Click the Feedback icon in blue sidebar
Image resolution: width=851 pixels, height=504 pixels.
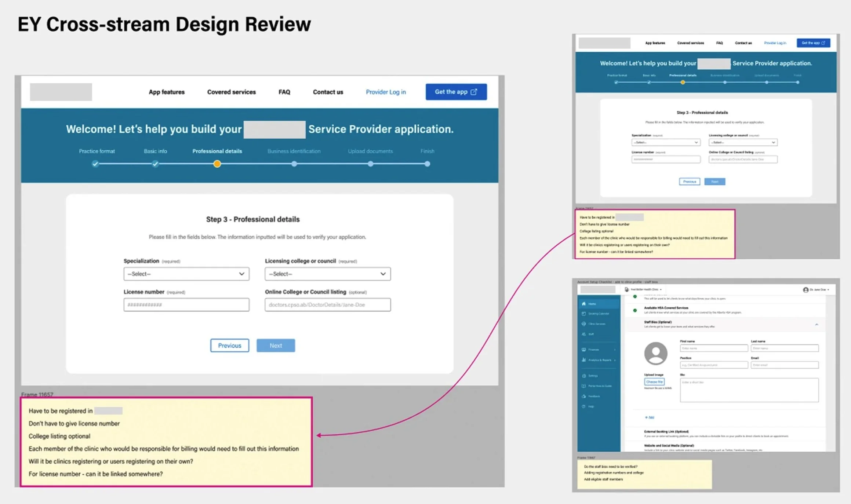[584, 396]
